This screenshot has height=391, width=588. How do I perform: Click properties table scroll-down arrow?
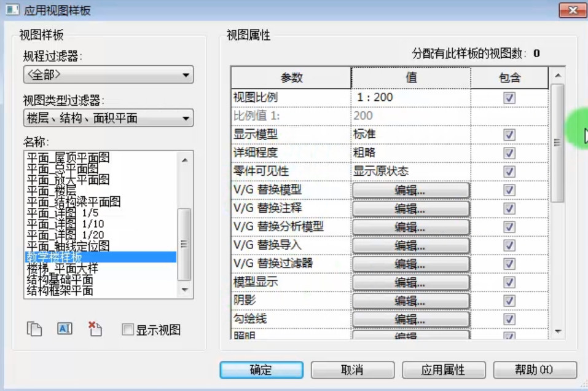coord(558,332)
